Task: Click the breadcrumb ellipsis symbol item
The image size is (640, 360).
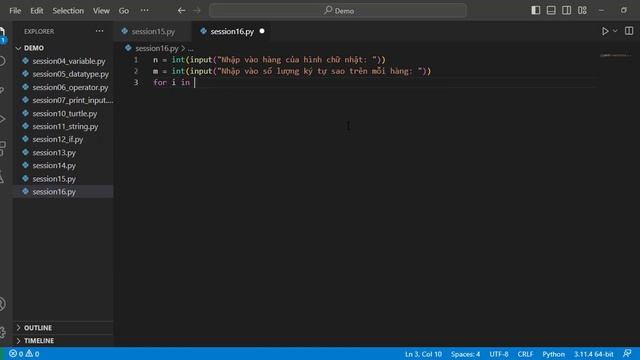Action: [x=191, y=49]
